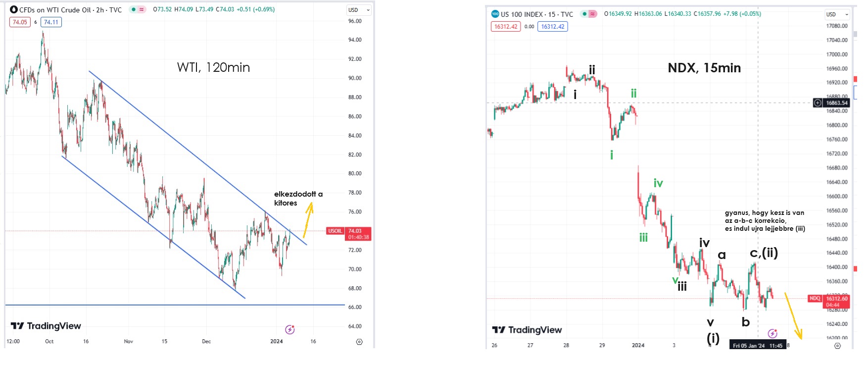
Task: Click the TradingView logo on WTI chart
Action: point(46,326)
